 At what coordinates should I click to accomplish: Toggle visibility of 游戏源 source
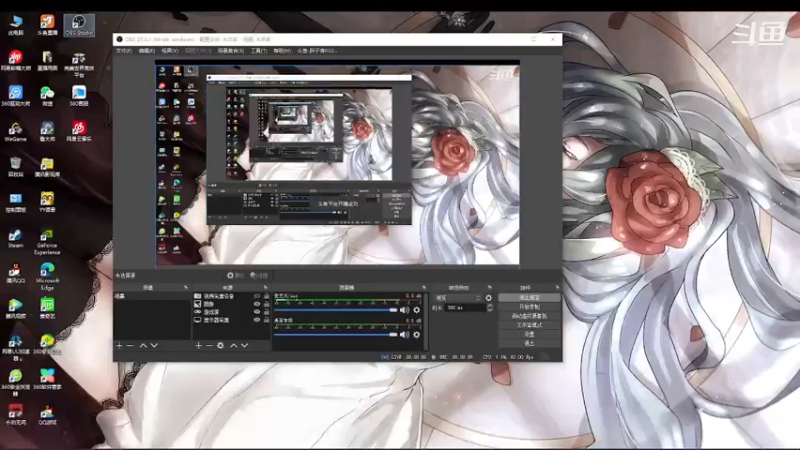click(257, 312)
